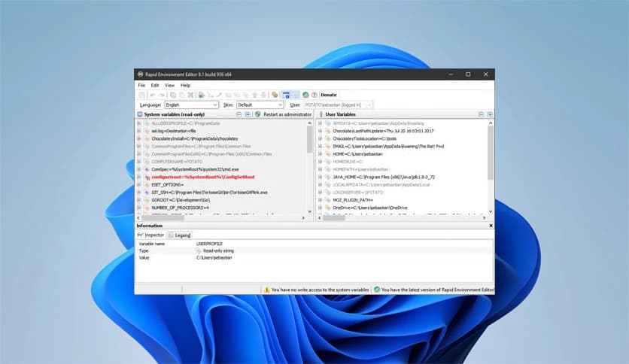The image size is (629, 364).
Task: Expand all user variables with the plus icon
Action: coord(490,114)
